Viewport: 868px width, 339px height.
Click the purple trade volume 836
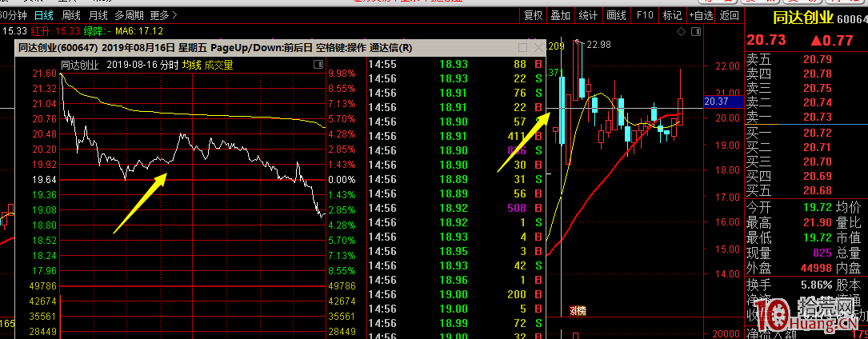click(517, 150)
